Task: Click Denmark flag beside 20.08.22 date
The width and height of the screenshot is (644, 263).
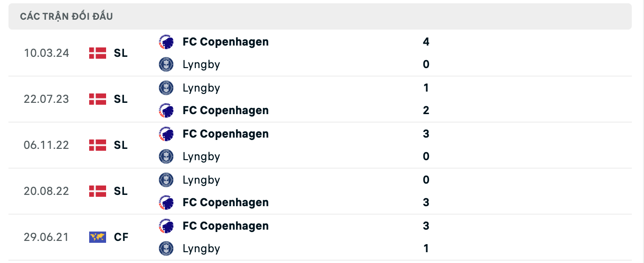Action: pyautogui.click(x=98, y=191)
